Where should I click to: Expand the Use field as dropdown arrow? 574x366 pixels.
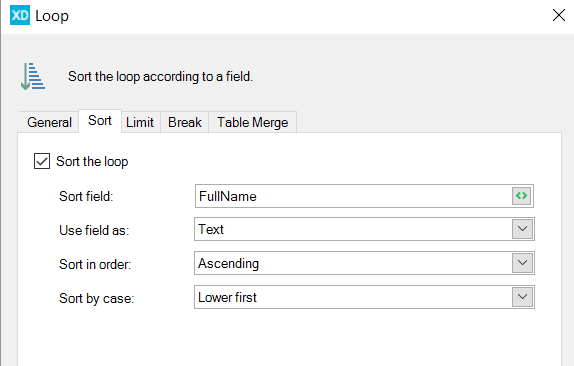point(522,229)
